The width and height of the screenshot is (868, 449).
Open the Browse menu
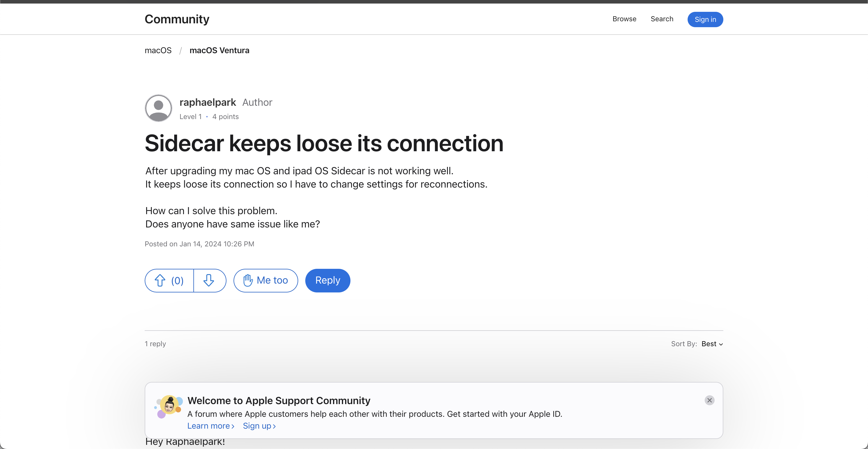[x=624, y=19]
